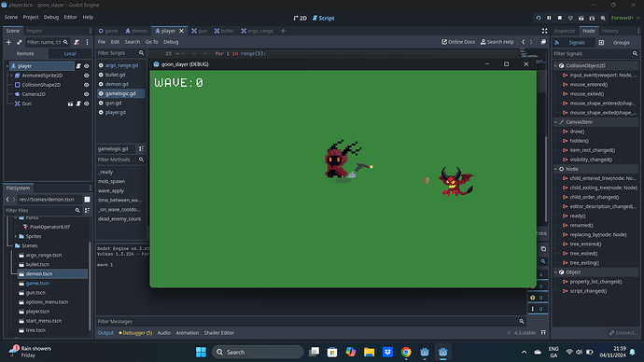This screenshot has height=362, width=644.
Task: Reload the running project icon
Action: [539, 18]
